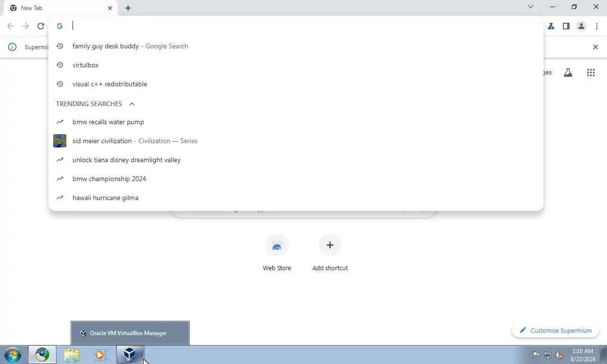
Task: Click the Google icon in the address bar
Action: pyautogui.click(x=60, y=26)
